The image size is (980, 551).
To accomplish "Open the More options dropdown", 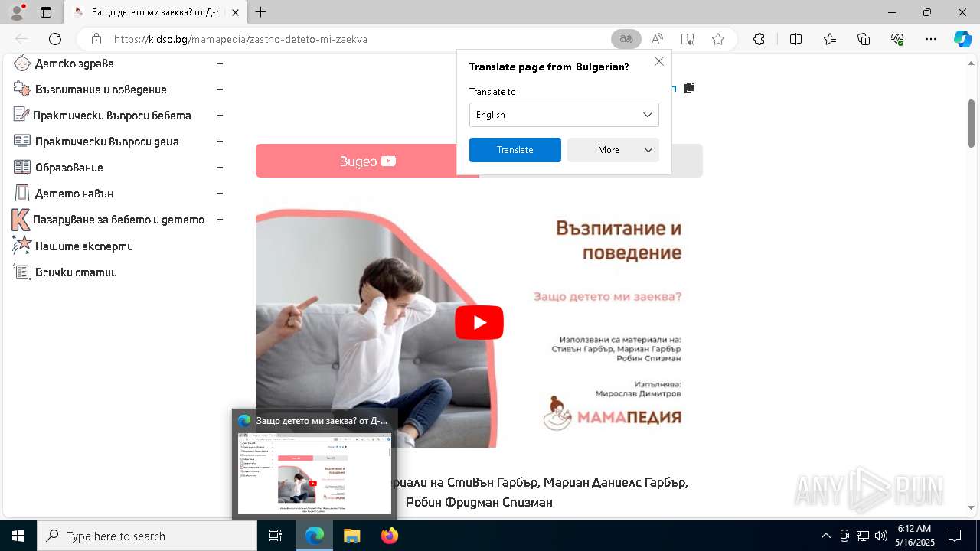I will coord(612,150).
